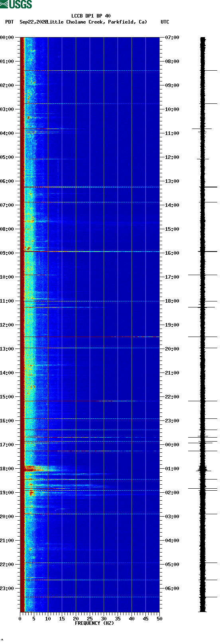The width and height of the screenshot is (220, 644).
Task: Click the 04:00 PDT time label
Action: click(7, 133)
